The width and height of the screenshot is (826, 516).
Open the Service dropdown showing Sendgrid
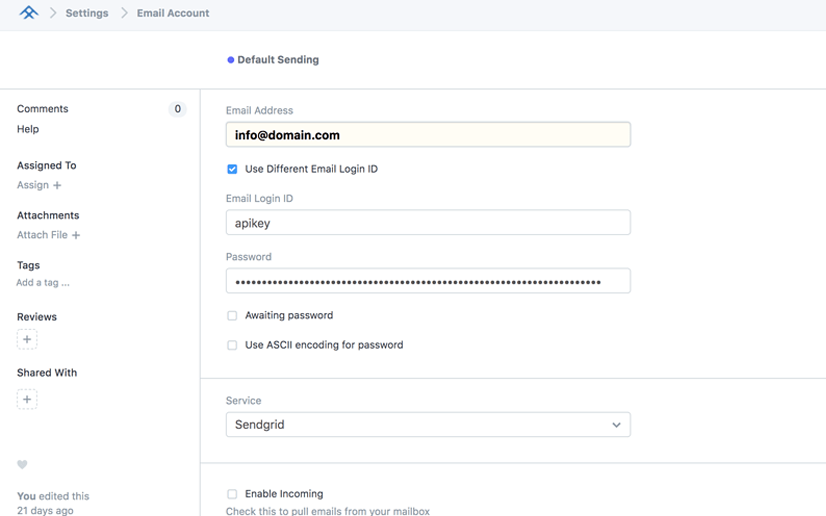(x=428, y=425)
